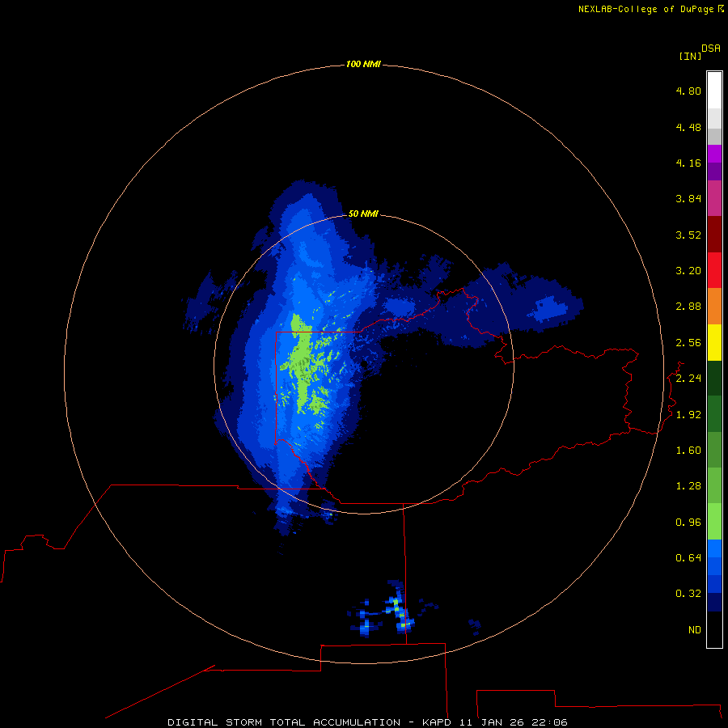The height and width of the screenshot is (728, 728).
Task: Click the 1.60 legend value
Action: (x=688, y=451)
